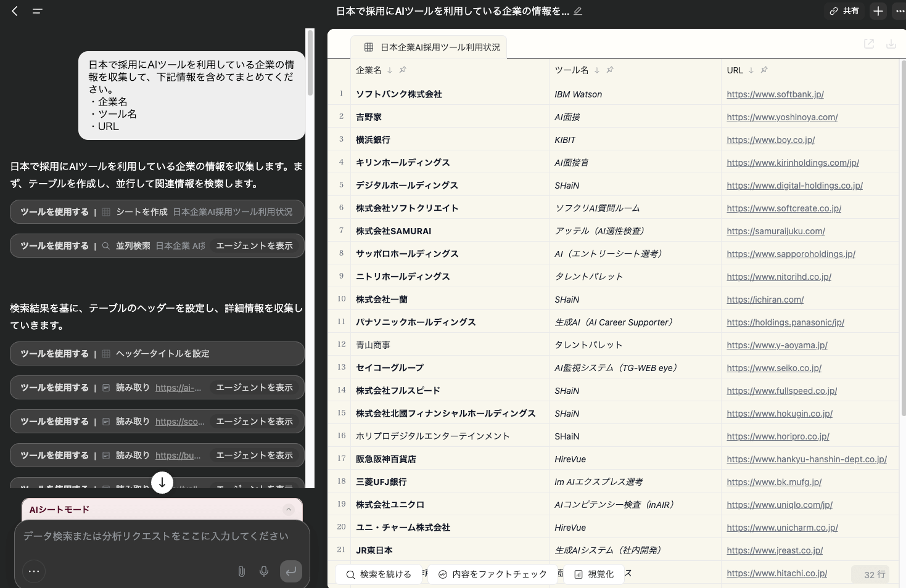906x588 pixels.
Task: Pin the 企業名 column
Action: 403,70
